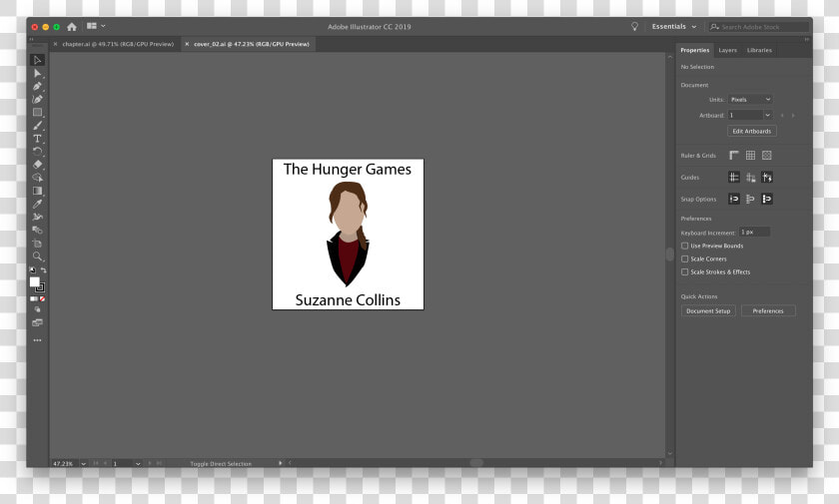Click Edit Artboards button

click(x=752, y=131)
